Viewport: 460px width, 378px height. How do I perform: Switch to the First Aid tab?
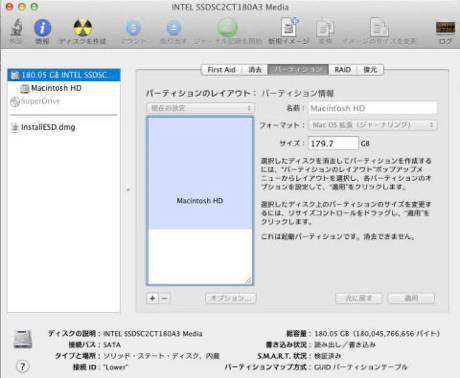pos(221,70)
